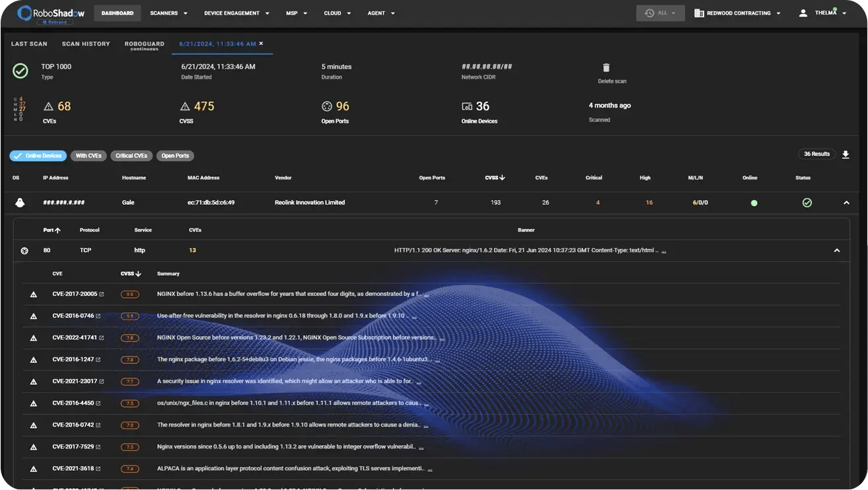Open the Redwood Contracting organization dropdown
The image size is (868, 490).
click(737, 13)
